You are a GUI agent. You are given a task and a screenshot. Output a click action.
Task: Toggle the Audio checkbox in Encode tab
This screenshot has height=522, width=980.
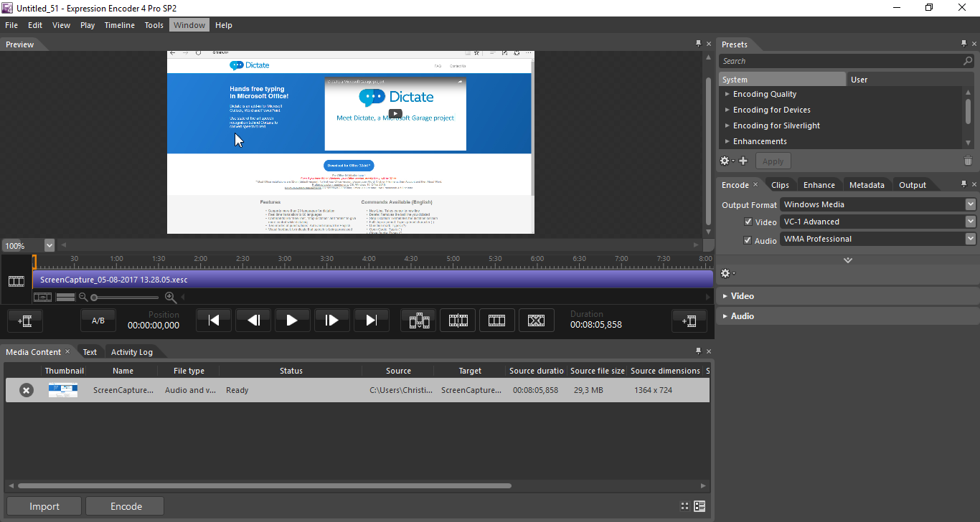[748, 239]
